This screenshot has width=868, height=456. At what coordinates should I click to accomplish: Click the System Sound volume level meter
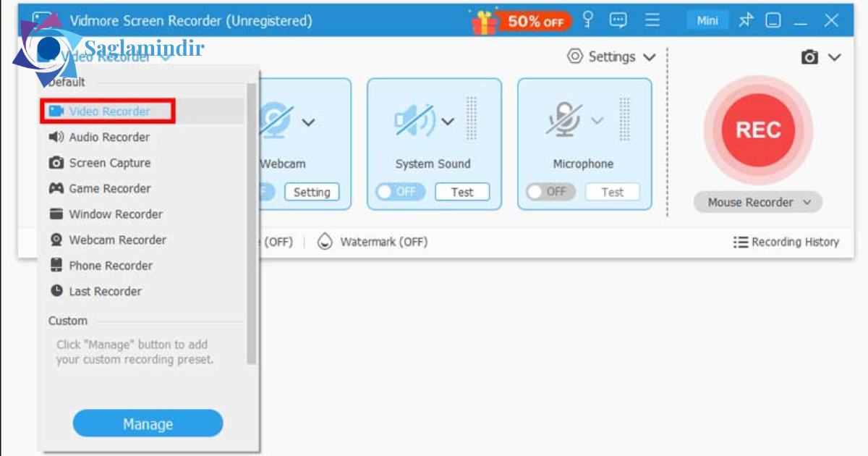pos(472,119)
